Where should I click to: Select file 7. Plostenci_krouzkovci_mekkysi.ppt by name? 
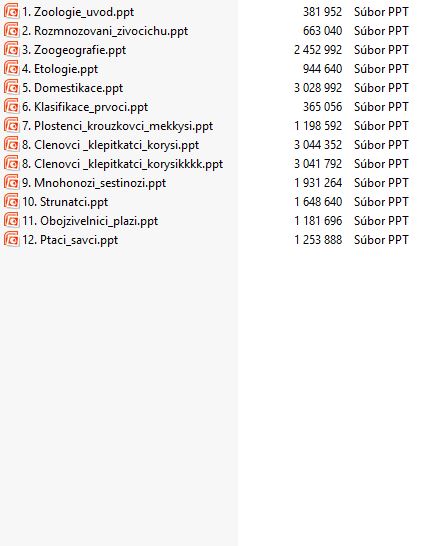click(x=117, y=126)
